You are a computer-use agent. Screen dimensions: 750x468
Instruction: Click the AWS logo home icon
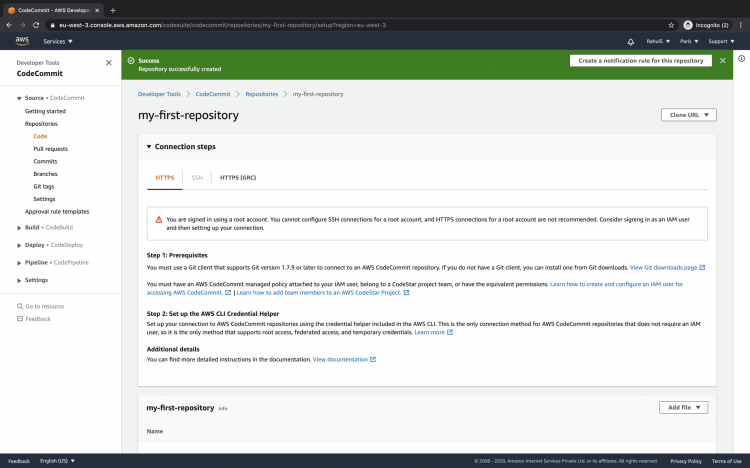click(x=22, y=41)
